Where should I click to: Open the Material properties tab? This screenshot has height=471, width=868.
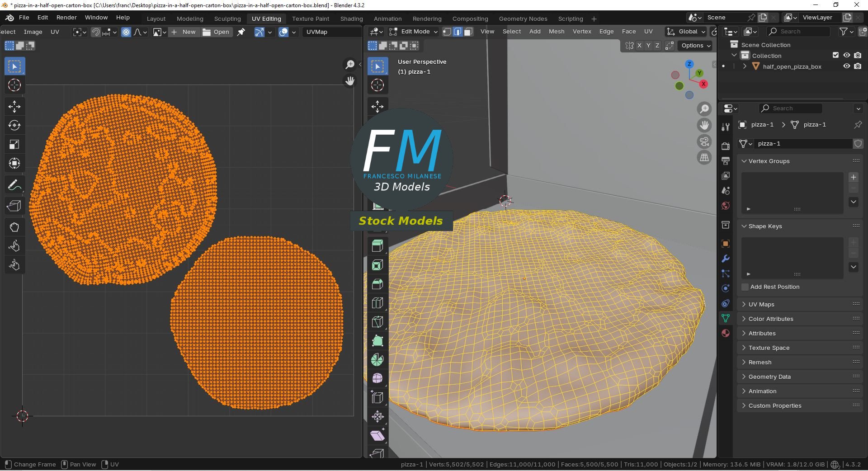pos(726,333)
